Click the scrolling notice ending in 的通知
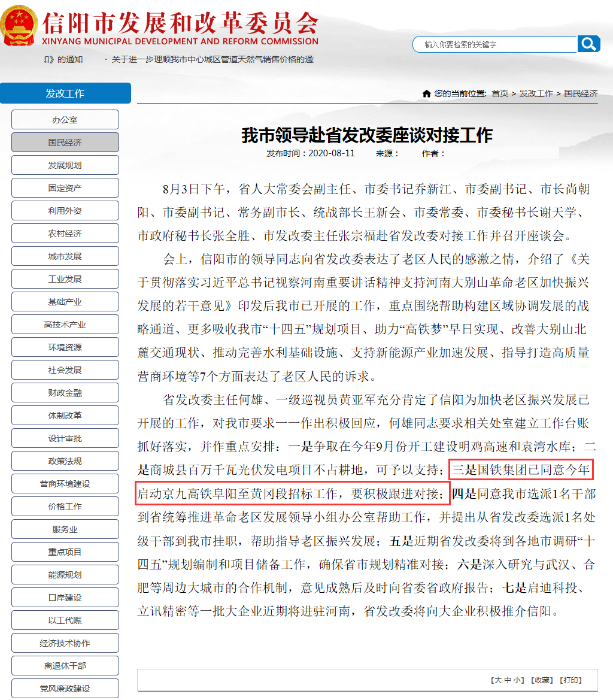Image resolution: width=613 pixels, height=700 pixels. pos(63,59)
